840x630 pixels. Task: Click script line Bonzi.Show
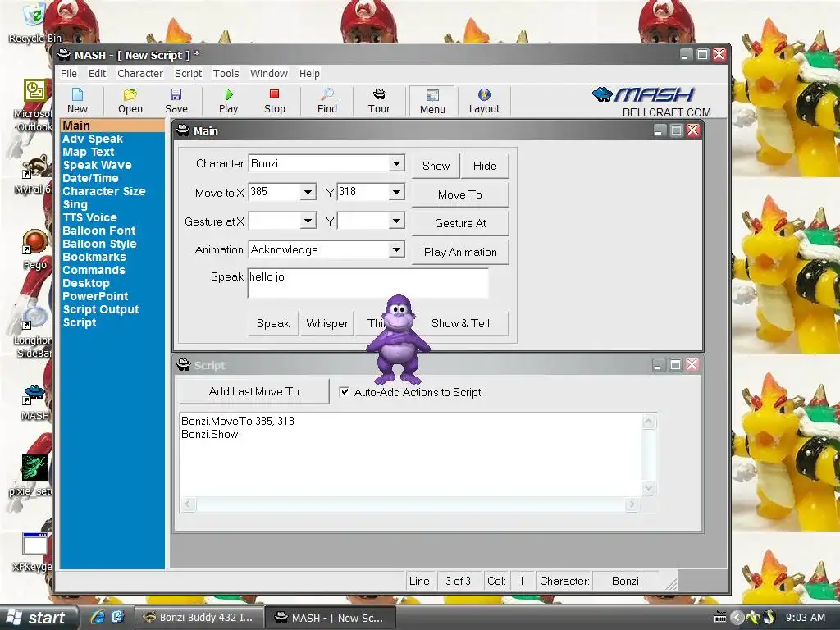pos(209,434)
